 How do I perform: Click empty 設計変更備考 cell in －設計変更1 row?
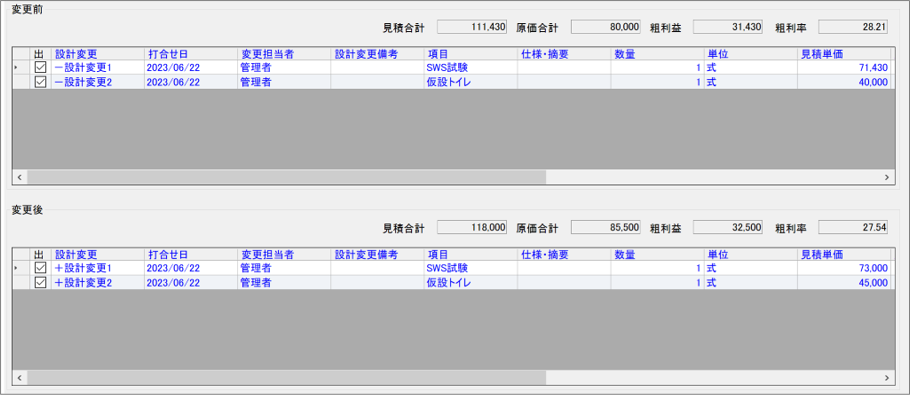[x=377, y=68]
